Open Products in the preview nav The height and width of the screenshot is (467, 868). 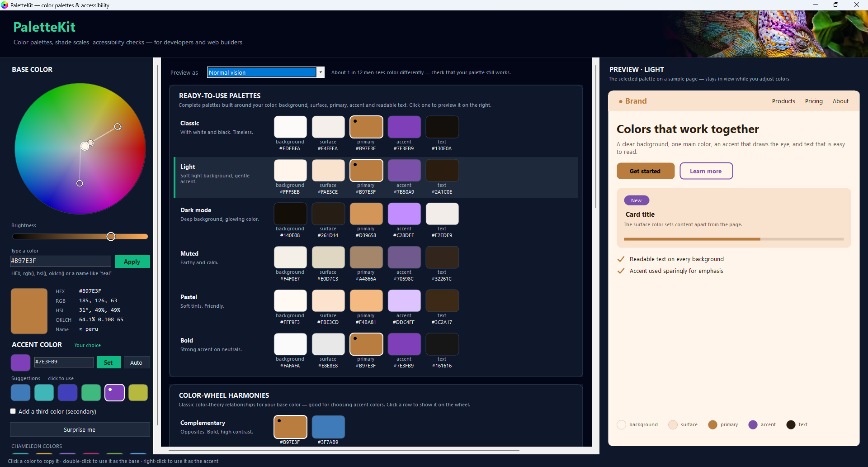(x=783, y=101)
